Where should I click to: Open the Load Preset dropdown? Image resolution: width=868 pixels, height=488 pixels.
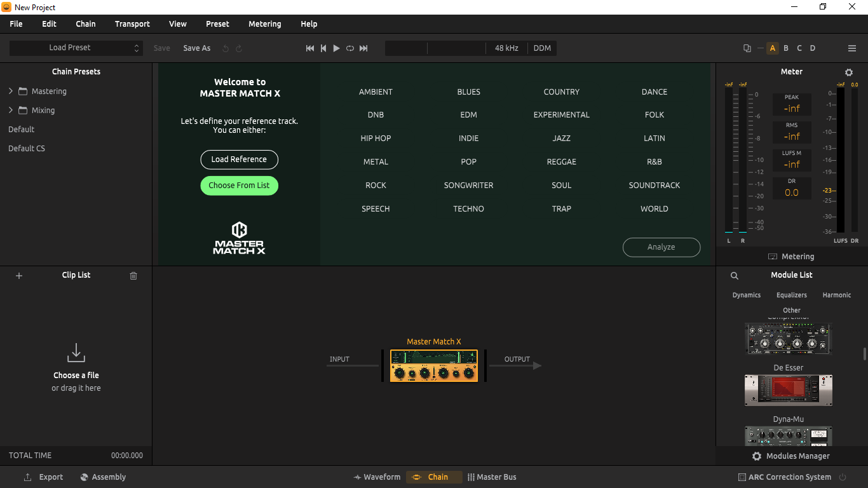(76, 48)
